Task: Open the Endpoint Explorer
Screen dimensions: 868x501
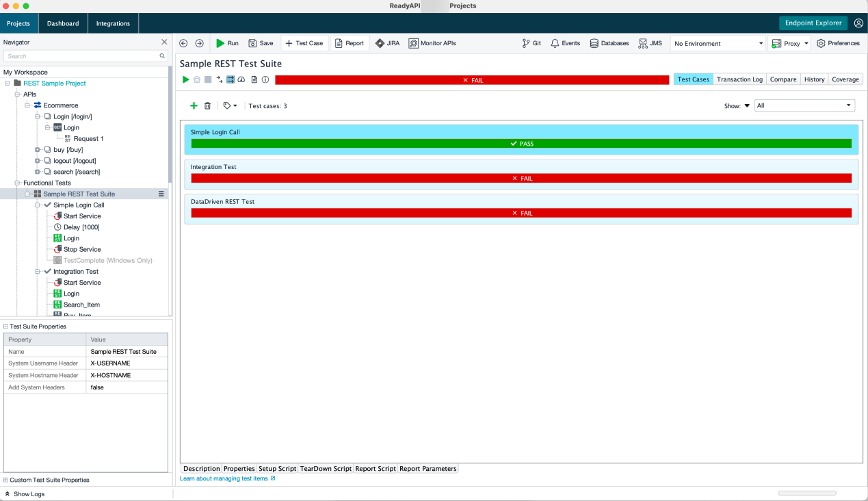Action: tap(815, 23)
